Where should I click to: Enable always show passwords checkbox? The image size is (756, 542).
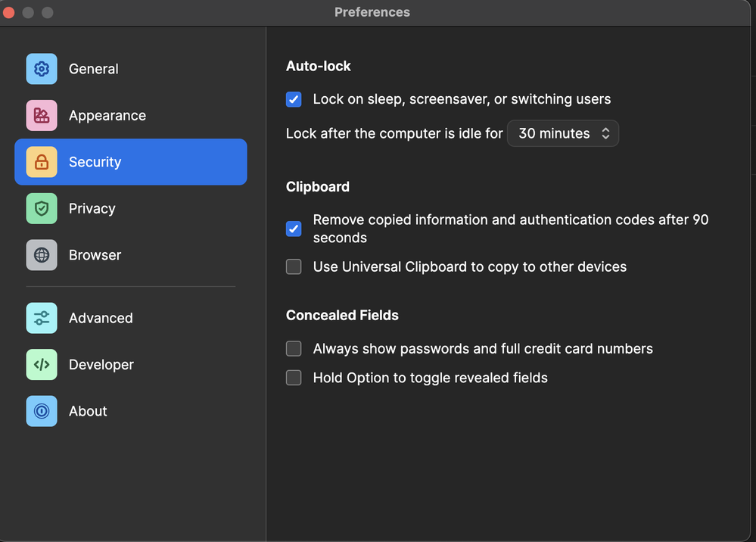[294, 349]
